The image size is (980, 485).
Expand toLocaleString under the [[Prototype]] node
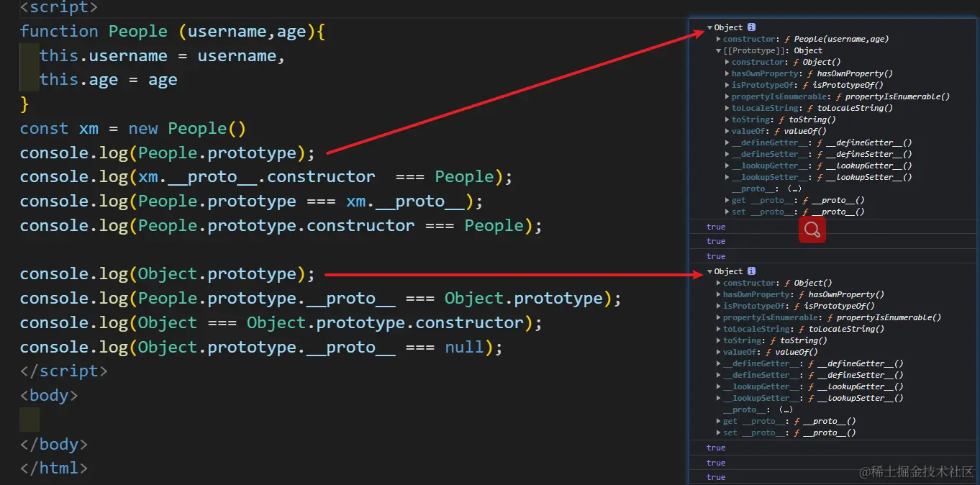[727, 108]
